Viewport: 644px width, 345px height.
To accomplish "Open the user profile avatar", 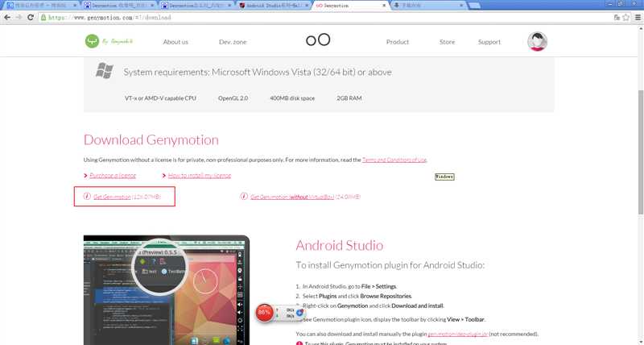I will (537, 42).
